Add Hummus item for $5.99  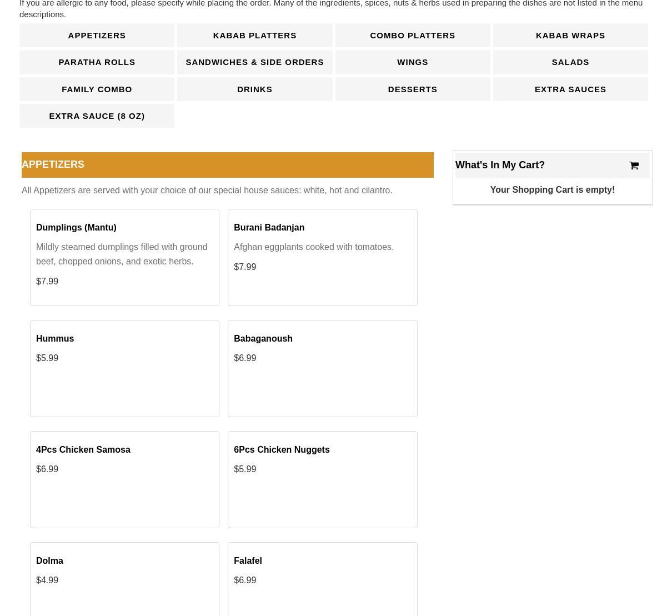[x=124, y=368]
